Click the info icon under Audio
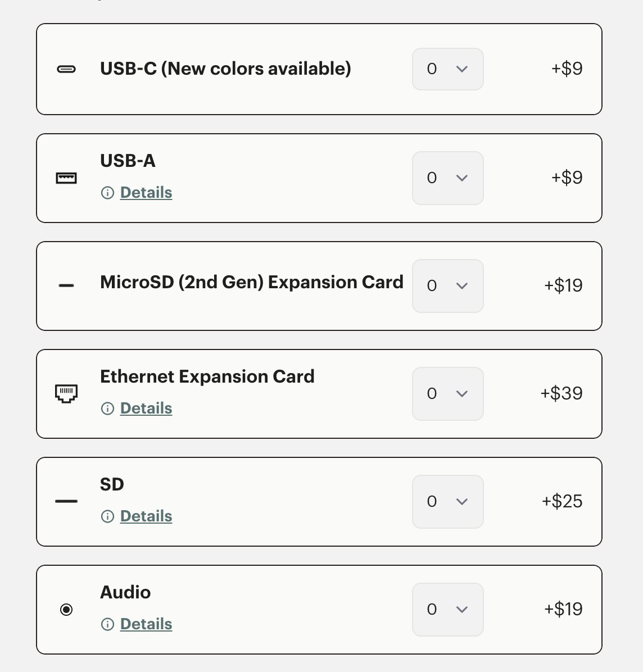The height and width of the screenshot is (672, 643). coord(107,624)
